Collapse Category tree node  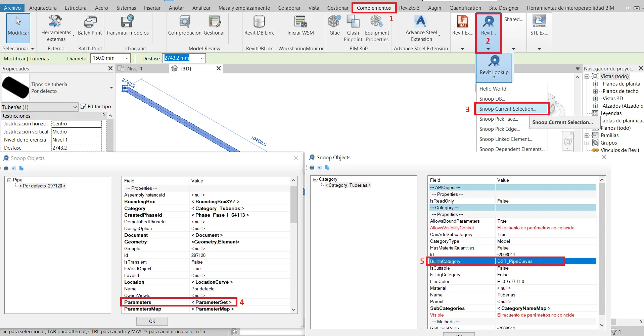315,179
